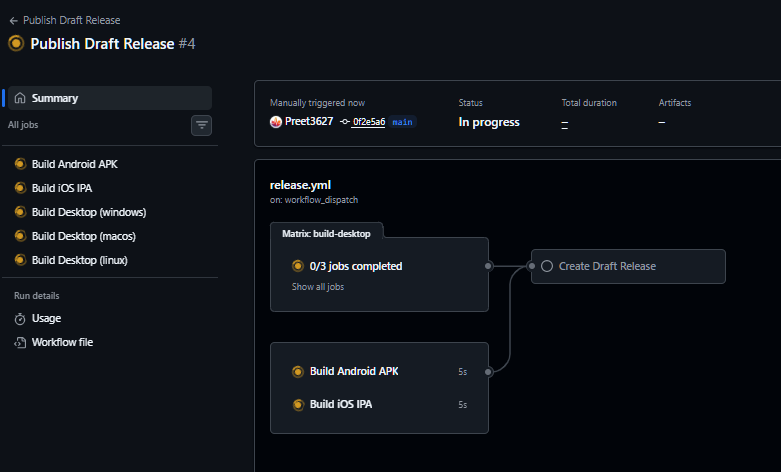Expand Show all jobs in matrix
The width and height of the screenshot is (781, 472).
pos(318,287)
